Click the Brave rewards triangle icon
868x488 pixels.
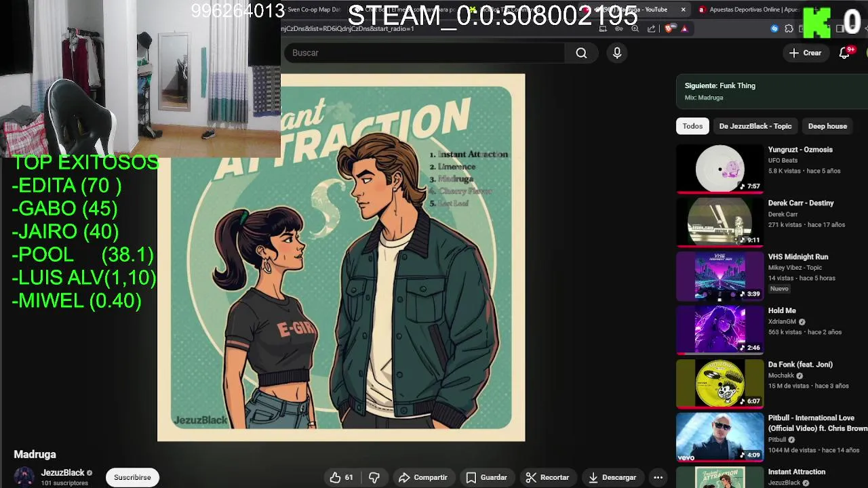click(x=684, y=28)
